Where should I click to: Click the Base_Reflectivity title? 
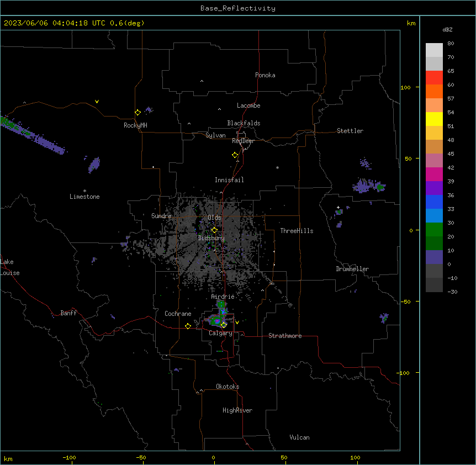[x=238, y=8]
